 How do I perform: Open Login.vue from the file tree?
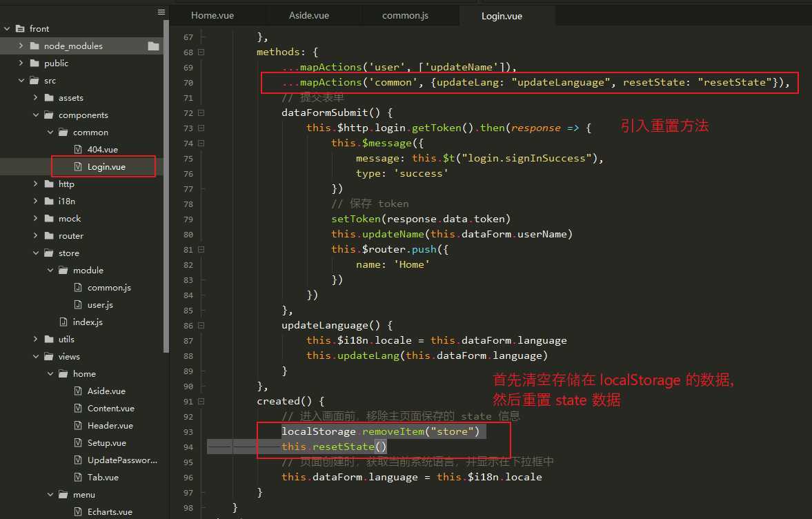click(106, 167)
